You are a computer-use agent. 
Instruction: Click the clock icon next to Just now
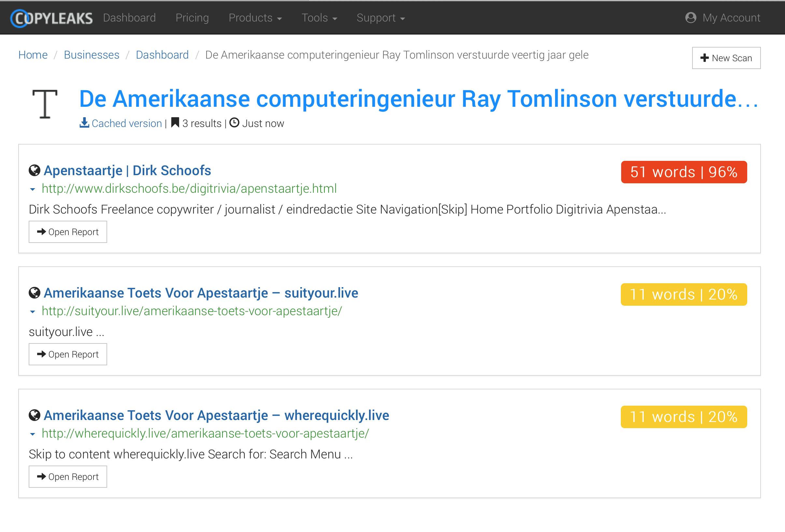235,122
